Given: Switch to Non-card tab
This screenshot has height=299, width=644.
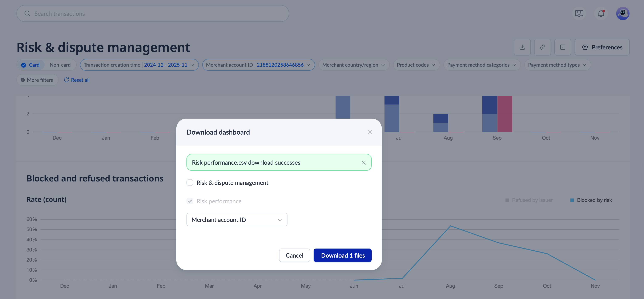Looking at the screenshot, I should point(60,65).
